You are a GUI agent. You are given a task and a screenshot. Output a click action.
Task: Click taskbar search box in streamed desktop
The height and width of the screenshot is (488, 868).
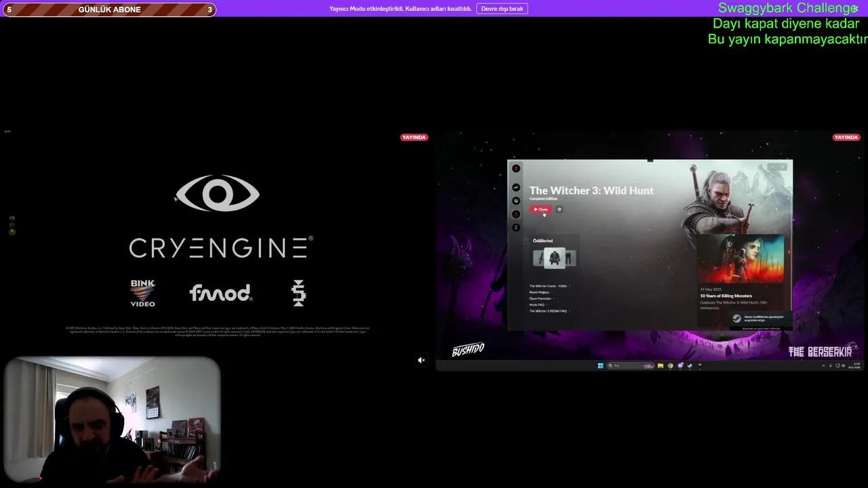pos(630,366)
